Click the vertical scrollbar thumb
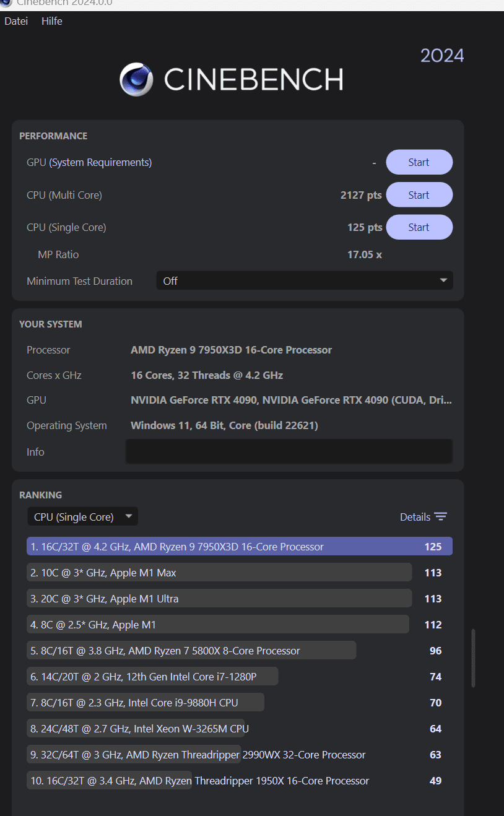Image resolution: width=504 pixels, height=816 pixels. coord(474,658)
